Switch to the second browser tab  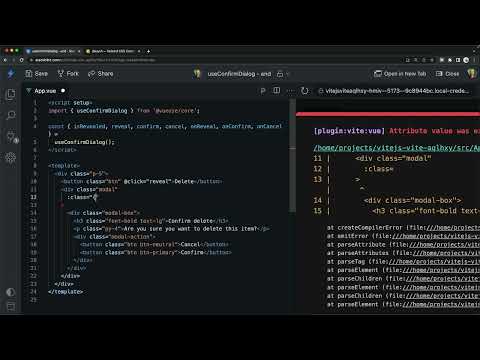[x=113, y=51]
